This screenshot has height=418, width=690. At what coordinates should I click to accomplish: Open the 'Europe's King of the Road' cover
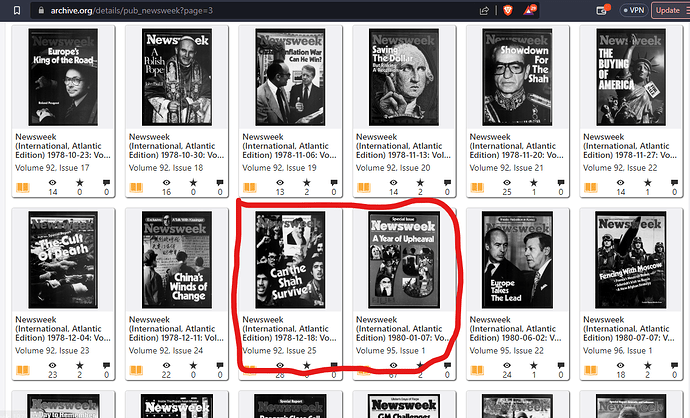point(63,77)
